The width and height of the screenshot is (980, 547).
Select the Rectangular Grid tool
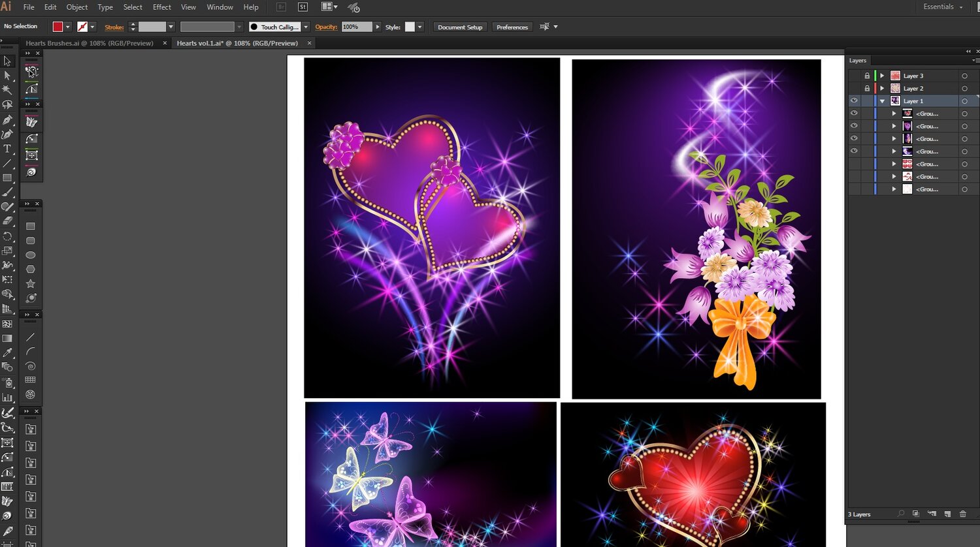click(31, 380)
